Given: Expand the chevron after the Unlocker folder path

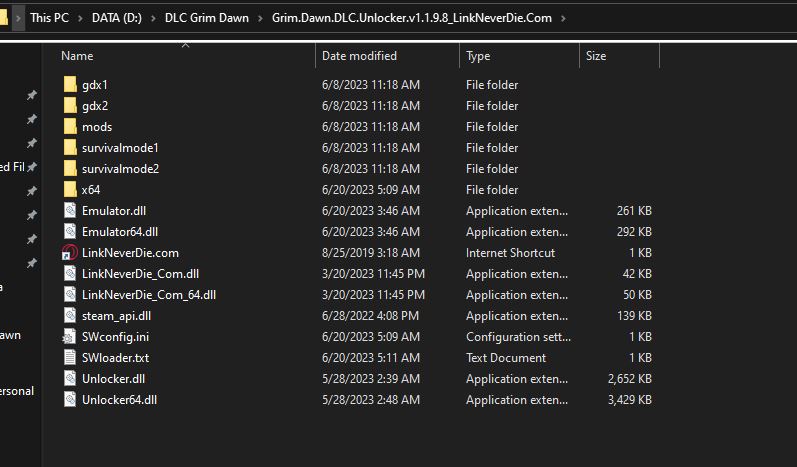Looking at the screenshot, I should click(x=563, y=18).
